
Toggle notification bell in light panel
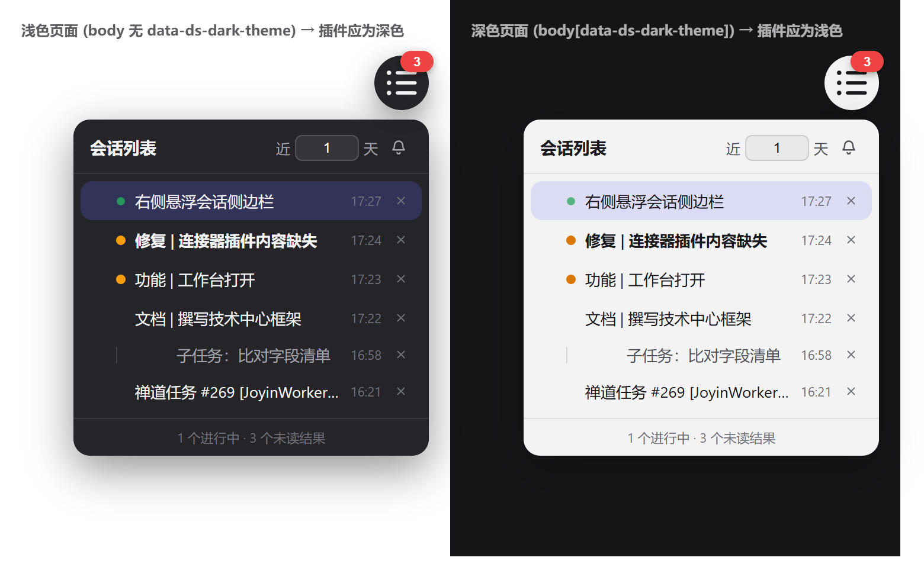pyautogui.click(x=849, y=147)
